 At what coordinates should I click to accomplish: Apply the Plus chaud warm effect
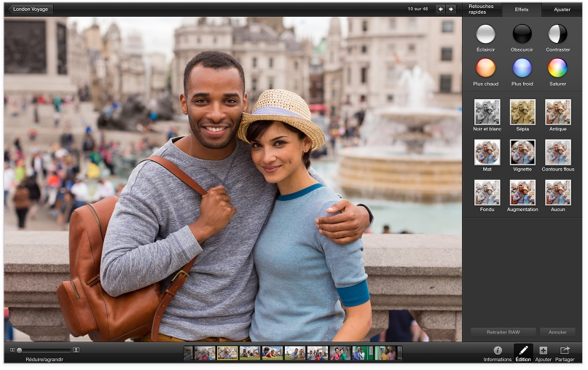pos(485,68)
